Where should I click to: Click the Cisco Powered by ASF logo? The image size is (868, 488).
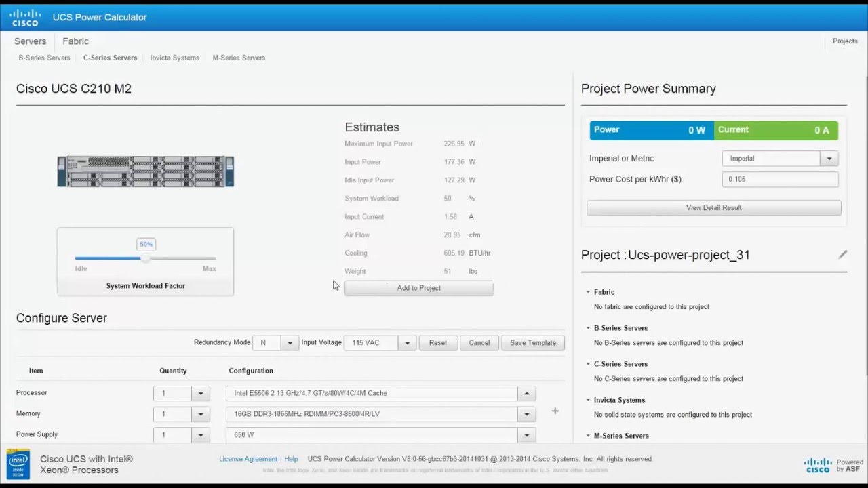(833, 465)
